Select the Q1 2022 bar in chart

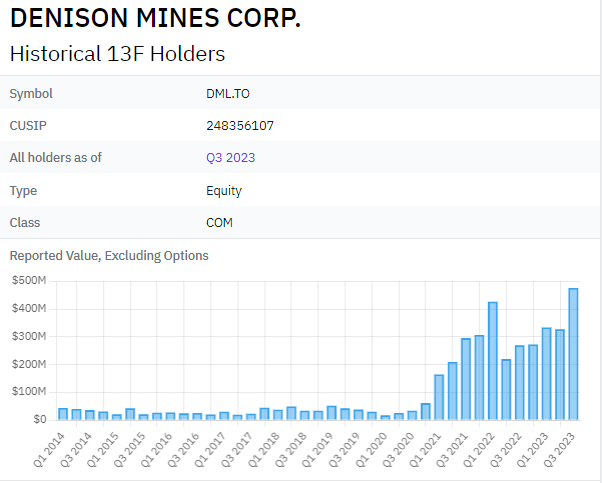pos(493,361)
